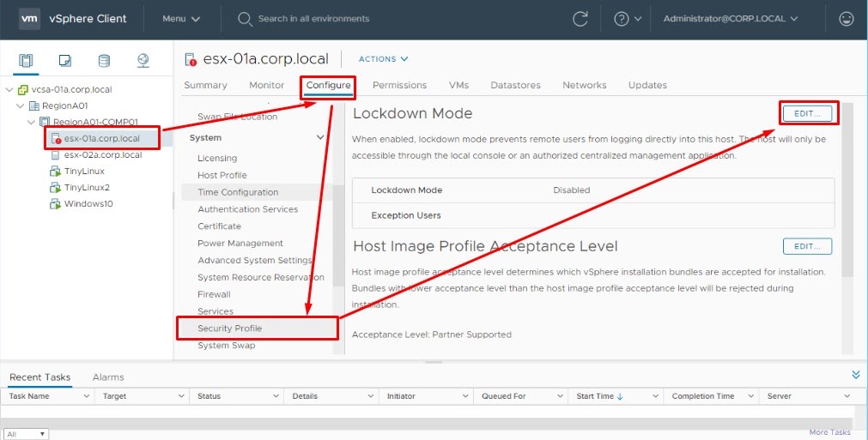This screenshot has height=440, width=868.
Task: Select Power Management in the settings list
Action: point(240,244)
